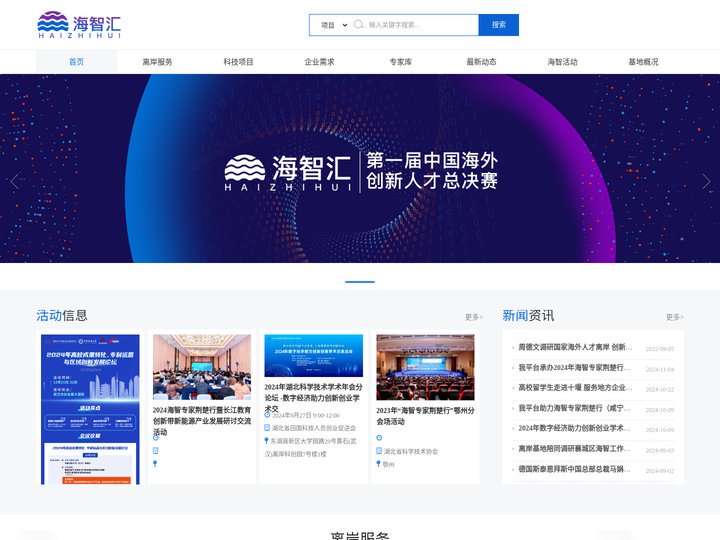
Task: Show previous banner with left arrow
Action: tap(15, 182)
